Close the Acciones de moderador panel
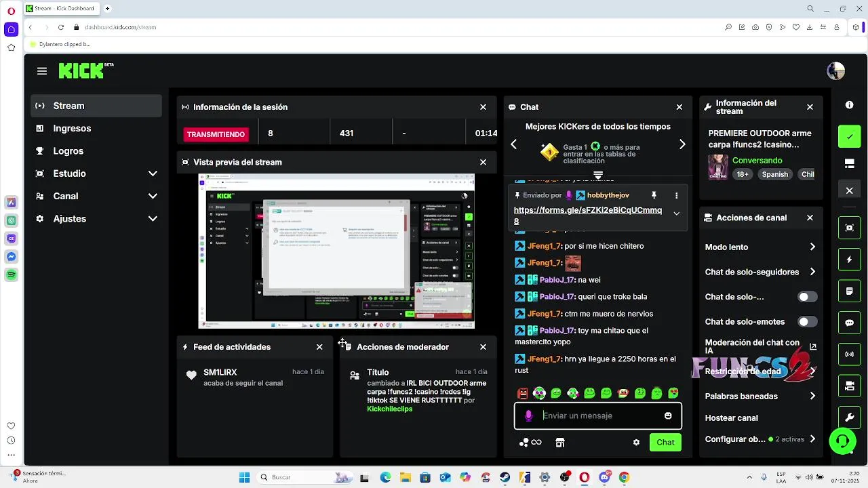 pyautogui.click(x=483, y=347)
